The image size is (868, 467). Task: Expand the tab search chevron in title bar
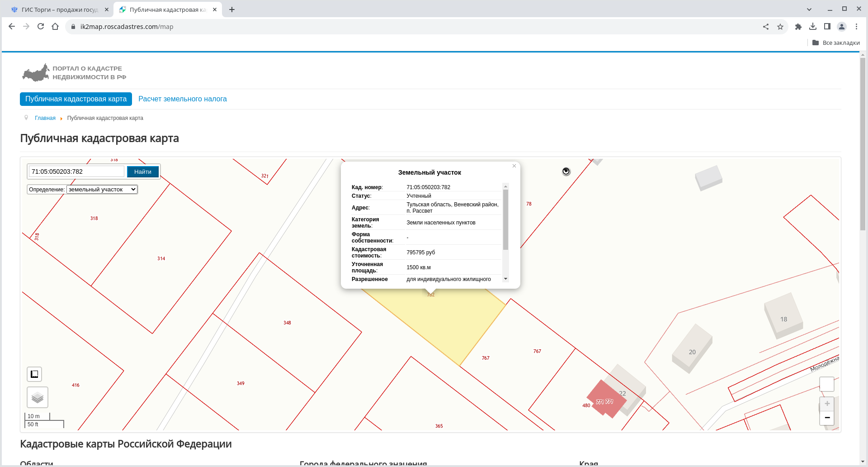(x=809, y=10)
